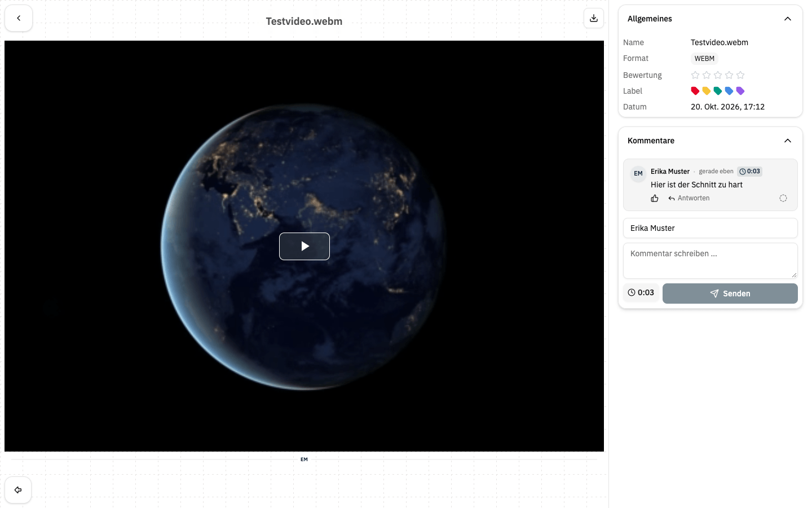This screenshot has width=812, height=508.
Task: Apply the red label tag
Action: tap(695, 91)
